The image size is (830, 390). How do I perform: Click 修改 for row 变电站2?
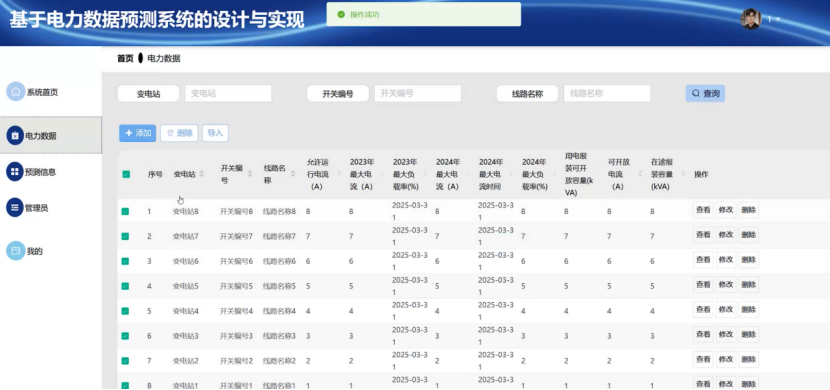click(x=726, y=359)
